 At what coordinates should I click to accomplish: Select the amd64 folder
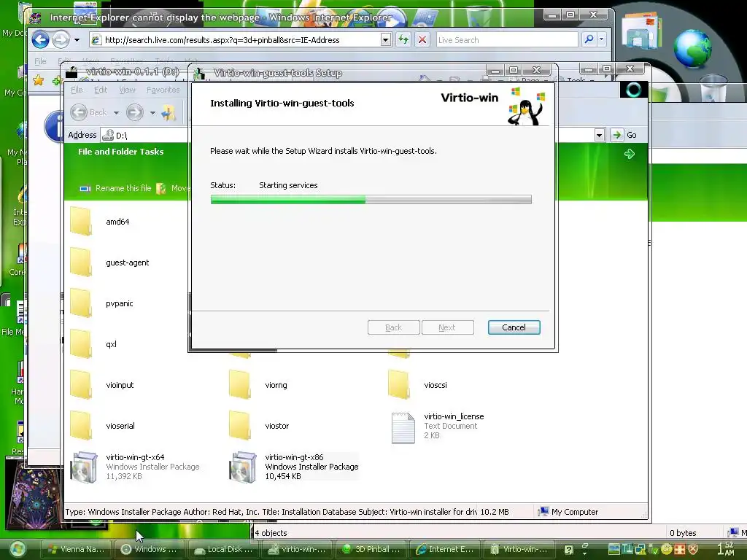click(x=99, y=222)
